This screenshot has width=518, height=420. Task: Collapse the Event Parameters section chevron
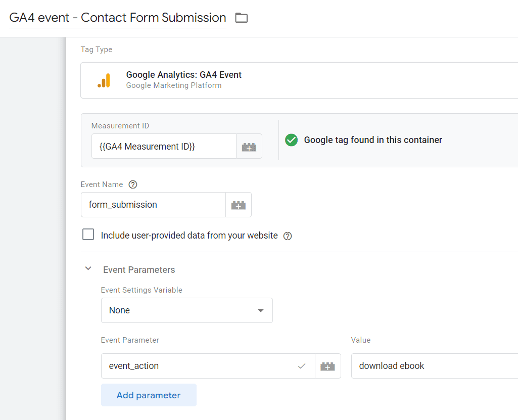click(88, 269)
